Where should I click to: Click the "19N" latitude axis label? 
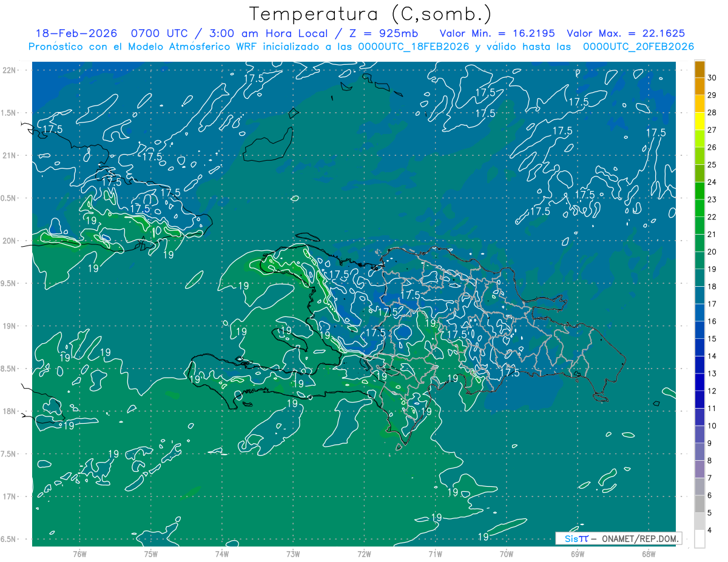click(9, 326)
